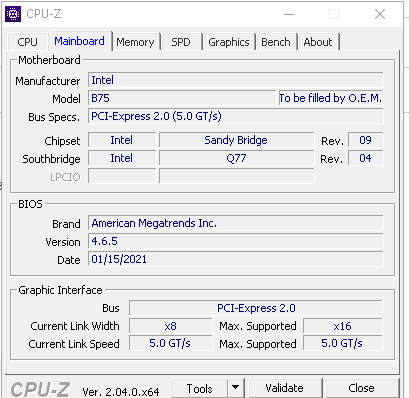Click the Model field showing B75
The height and width of the screenshot is (398, 409).
(182, 98)
